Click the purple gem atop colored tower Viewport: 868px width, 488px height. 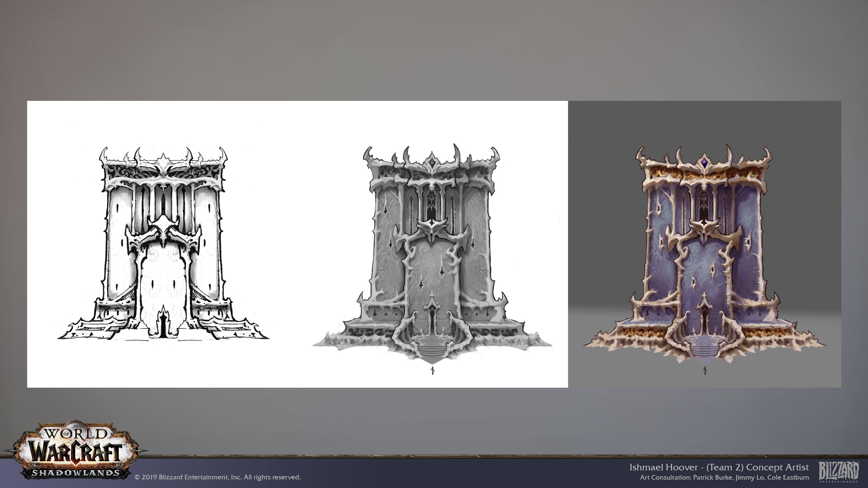point(705,164)
